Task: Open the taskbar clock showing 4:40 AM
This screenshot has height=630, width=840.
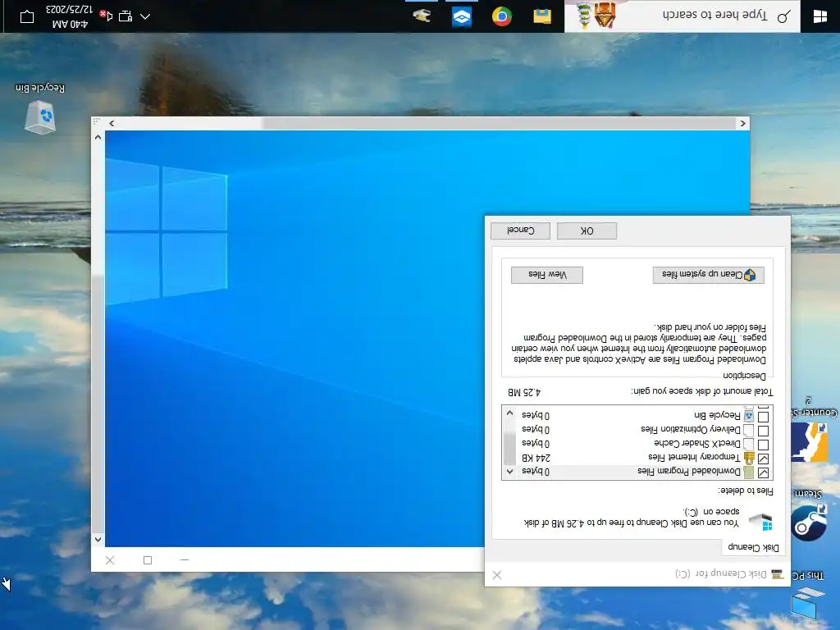Action: point(70,16)
